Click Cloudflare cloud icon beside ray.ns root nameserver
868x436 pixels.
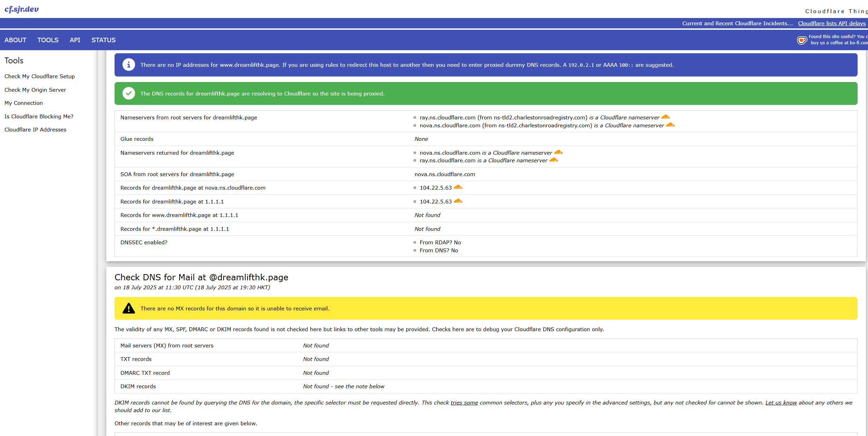pyautogui.click(x=666, y=117)
